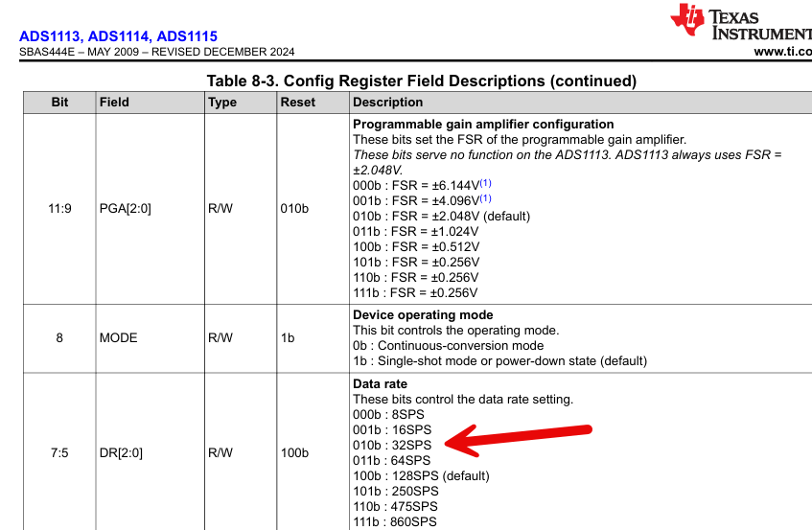Click the bit cell 8
Viewport: 812px width, 530px height.
tap(59, 338)
